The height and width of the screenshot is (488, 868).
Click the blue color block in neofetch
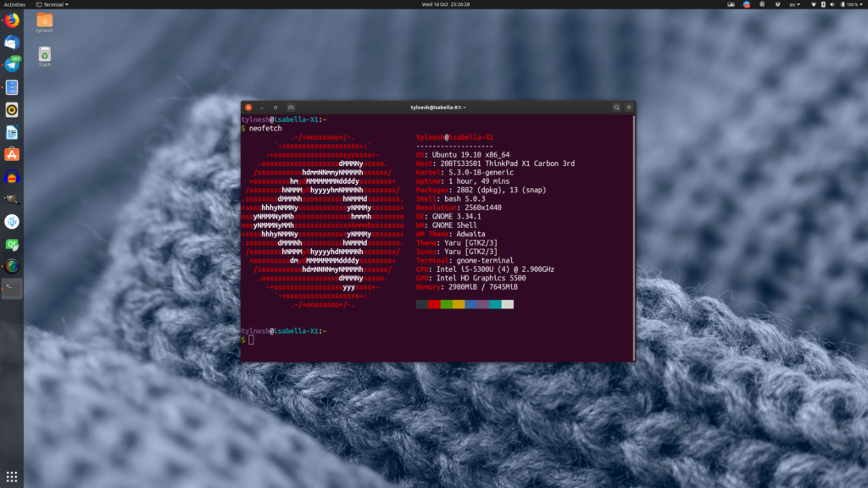470,304
